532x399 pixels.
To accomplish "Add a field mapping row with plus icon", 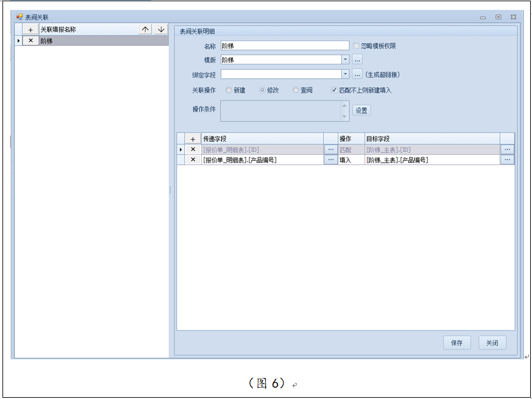I will pos(193,139).
